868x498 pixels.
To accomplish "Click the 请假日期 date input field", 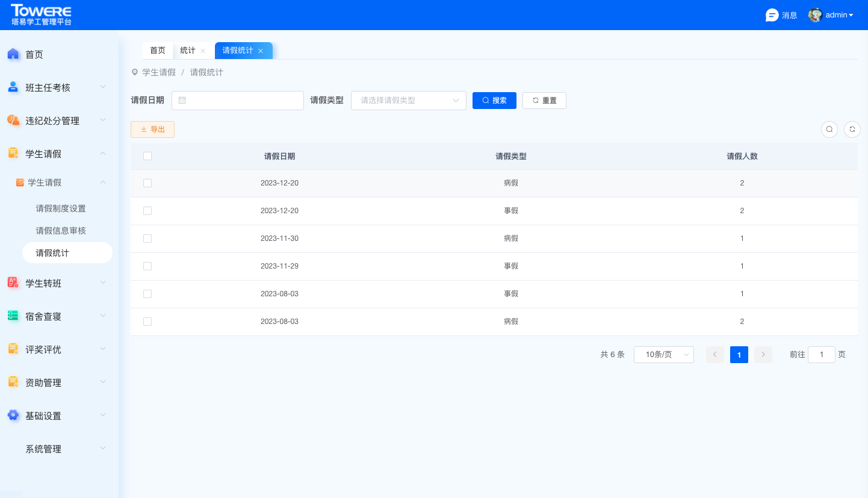I will [x=238, y=101].
